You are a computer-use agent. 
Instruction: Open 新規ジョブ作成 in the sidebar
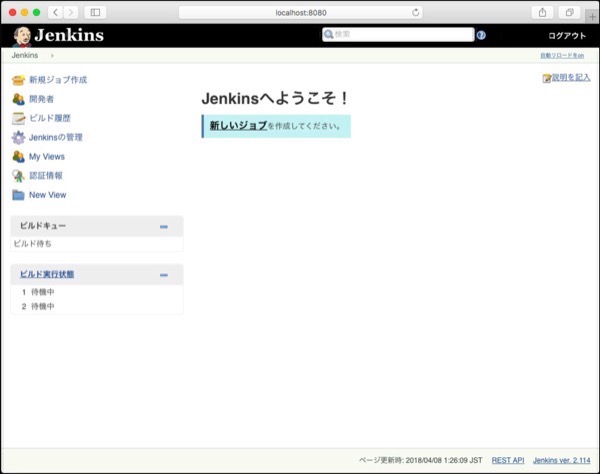point(58,80)
